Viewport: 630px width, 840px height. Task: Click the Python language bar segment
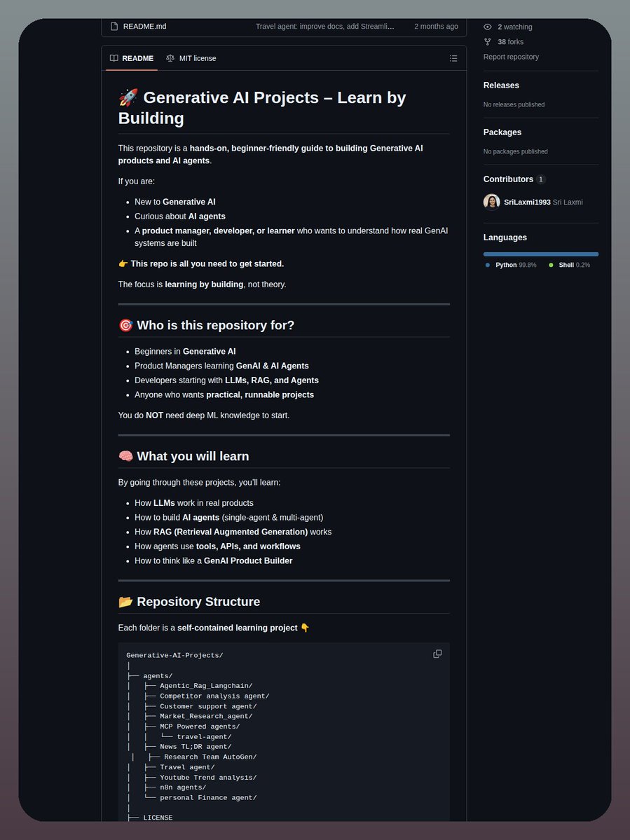pos(540,254)
